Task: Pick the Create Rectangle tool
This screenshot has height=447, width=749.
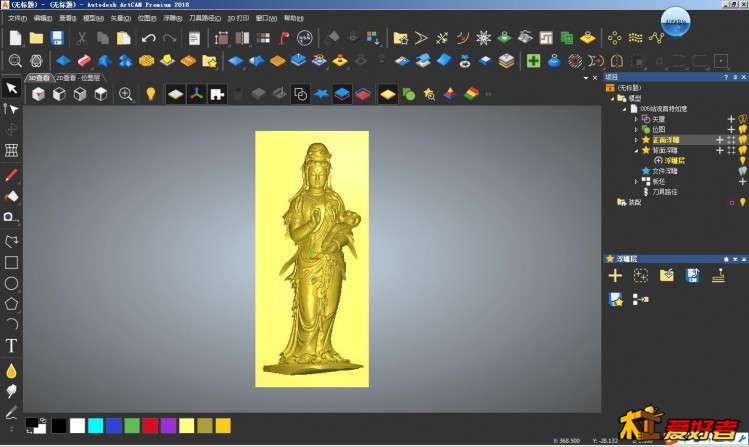Action: tap(11, 262)
